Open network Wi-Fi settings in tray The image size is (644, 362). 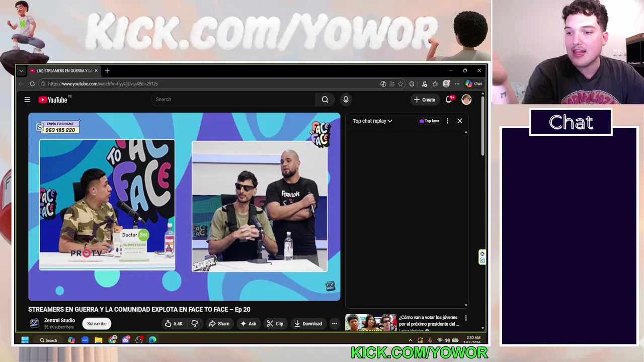[439, 340]
